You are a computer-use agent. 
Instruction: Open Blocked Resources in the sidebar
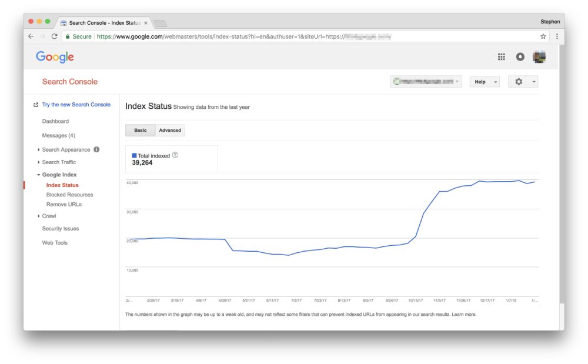tap(69, 195)
